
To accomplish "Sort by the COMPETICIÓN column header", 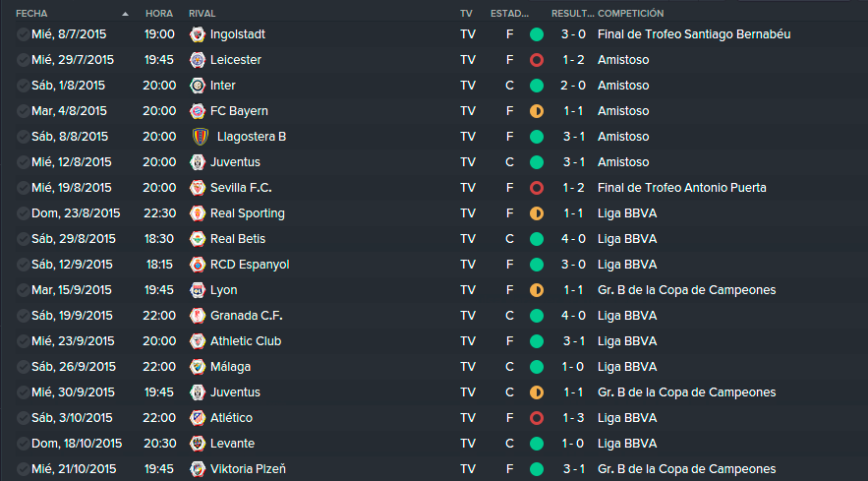I will 630,14.
